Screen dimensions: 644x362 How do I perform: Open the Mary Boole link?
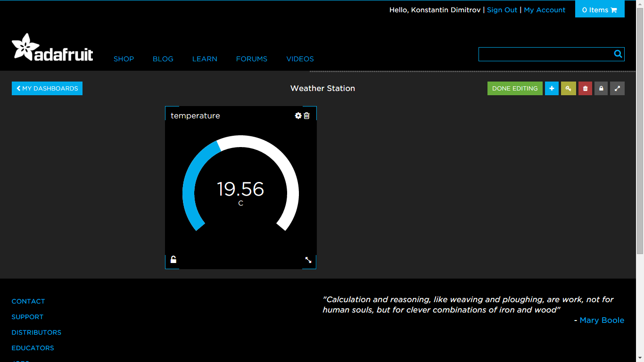(x=602, y=320)
